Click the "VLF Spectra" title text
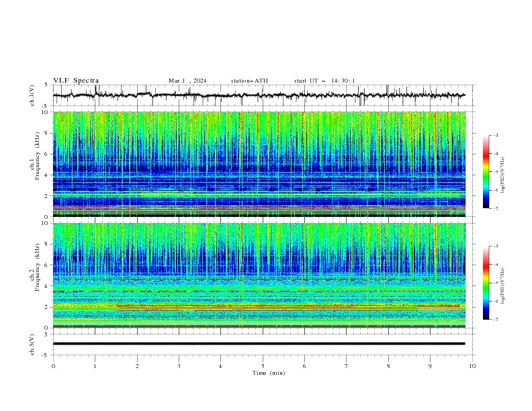 pos(76,81)
